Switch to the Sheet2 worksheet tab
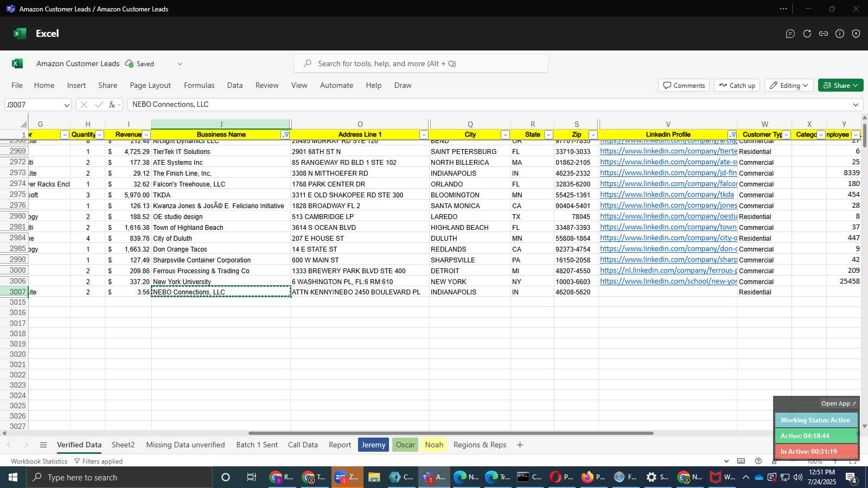The width and height of the screenshot is (868, 488). [123, 445]
